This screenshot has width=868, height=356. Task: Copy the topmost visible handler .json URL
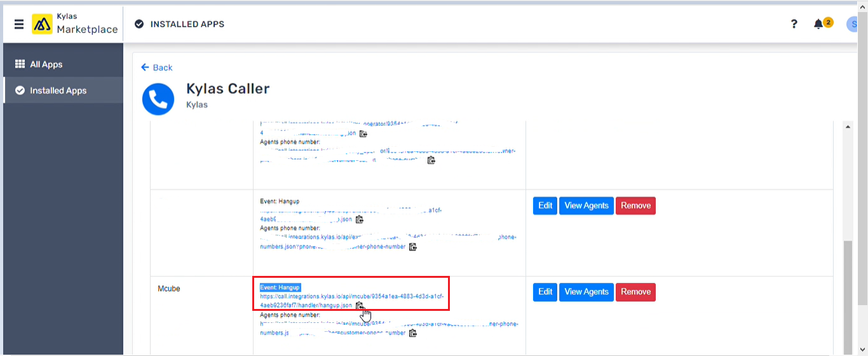click(x=363, y=133)
